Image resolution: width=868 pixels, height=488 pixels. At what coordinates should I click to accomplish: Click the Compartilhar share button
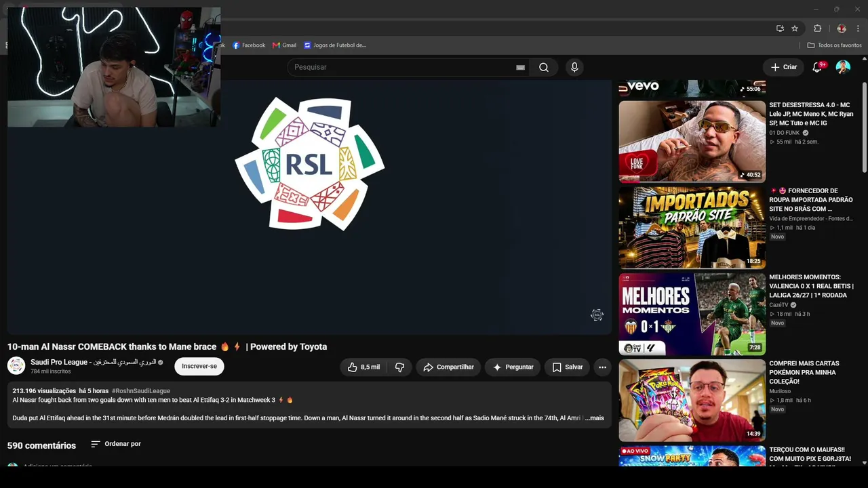[x=448, y=367]
